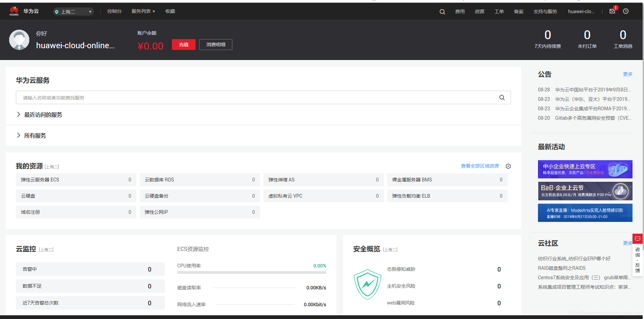Open RAID磁盘整列之RAID5 community post
The height and width of the screenshot is (319, 644).
(x=562, y=268)
